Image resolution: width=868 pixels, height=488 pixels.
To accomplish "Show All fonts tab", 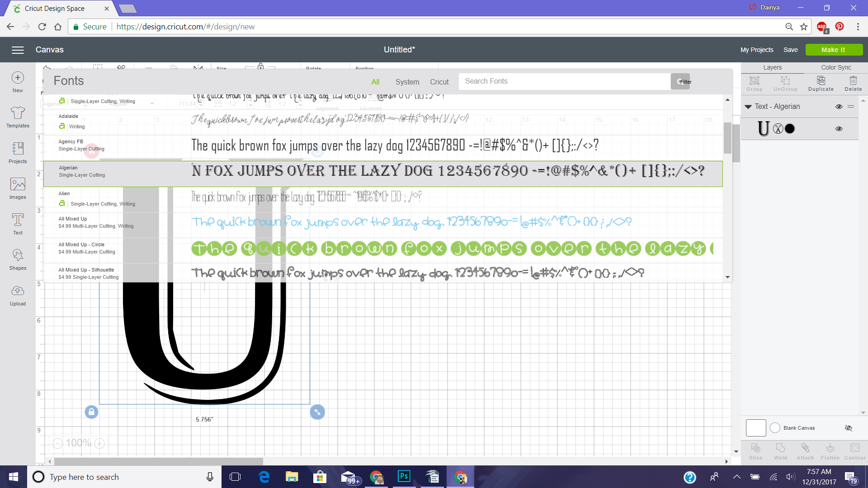I will pyautogui.click(x=375, y=82).
